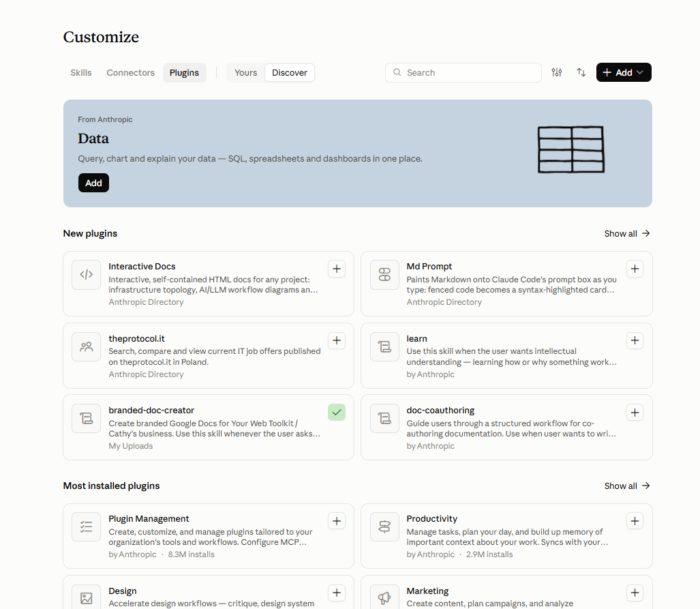Image resolution: width=700 pixels, height=609 pixels.
Task: Open Plugin Management plugin title
Action: click(149, 519)
